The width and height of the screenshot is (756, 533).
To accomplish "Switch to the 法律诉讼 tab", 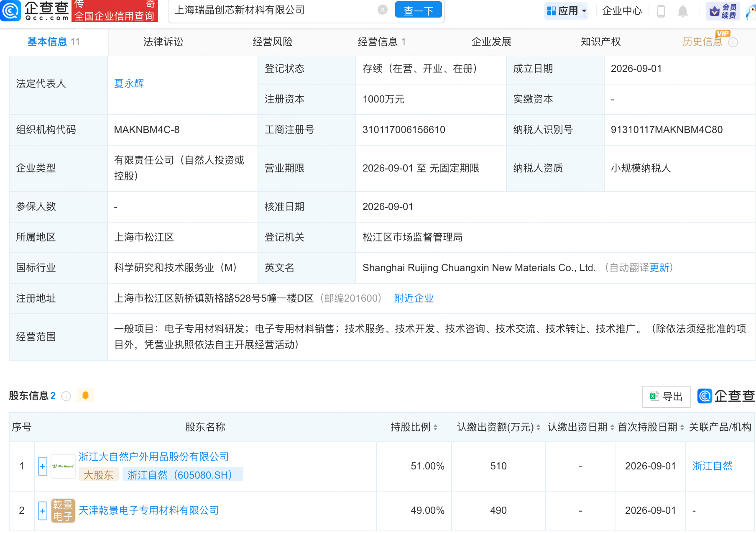I will click(x=163, y=42).
